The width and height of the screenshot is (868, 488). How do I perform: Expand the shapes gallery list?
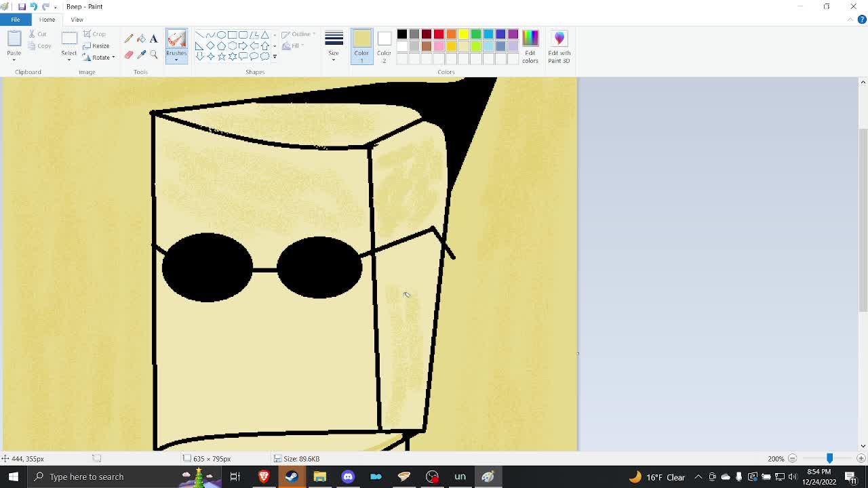[x=275, y=57]
